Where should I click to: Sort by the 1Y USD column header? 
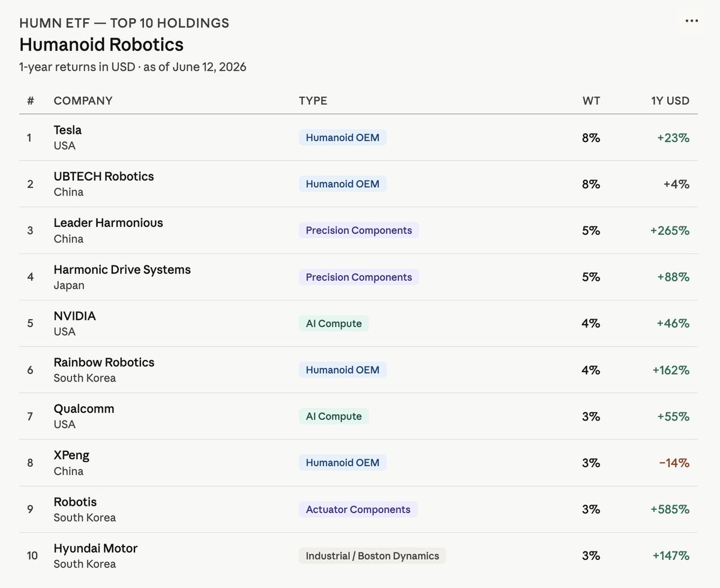coord(670,101)
